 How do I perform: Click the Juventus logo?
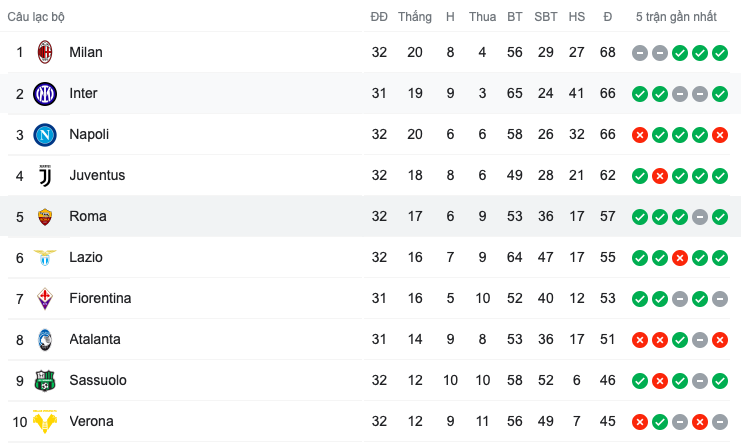pyautogui.click(x=45, y=176)
